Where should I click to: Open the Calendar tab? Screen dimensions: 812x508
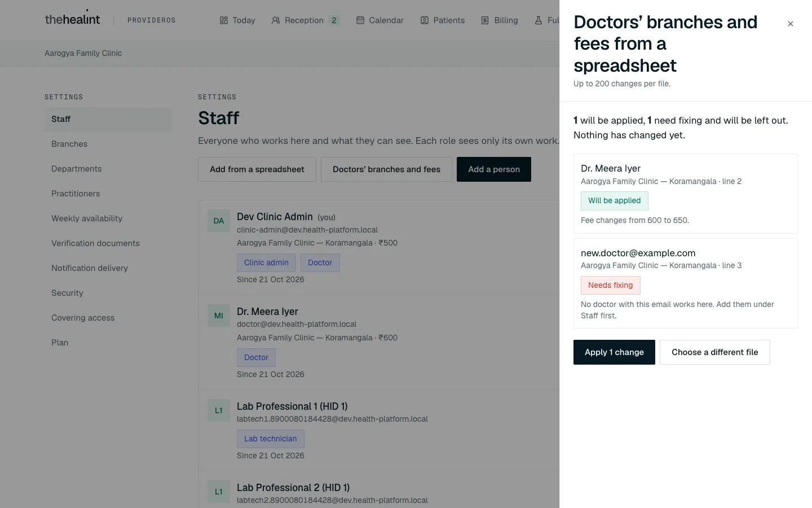[380, 20]
